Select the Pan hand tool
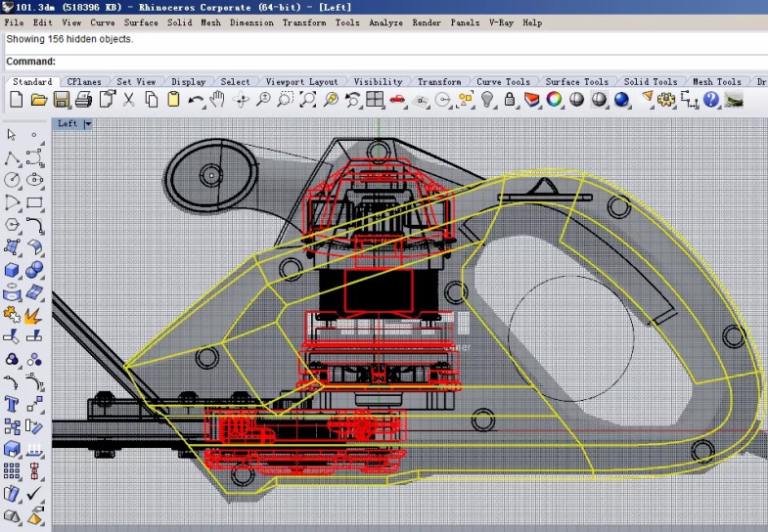Viewport: 768px width, 532px height. pyautogui.click(x=217, y=100)
